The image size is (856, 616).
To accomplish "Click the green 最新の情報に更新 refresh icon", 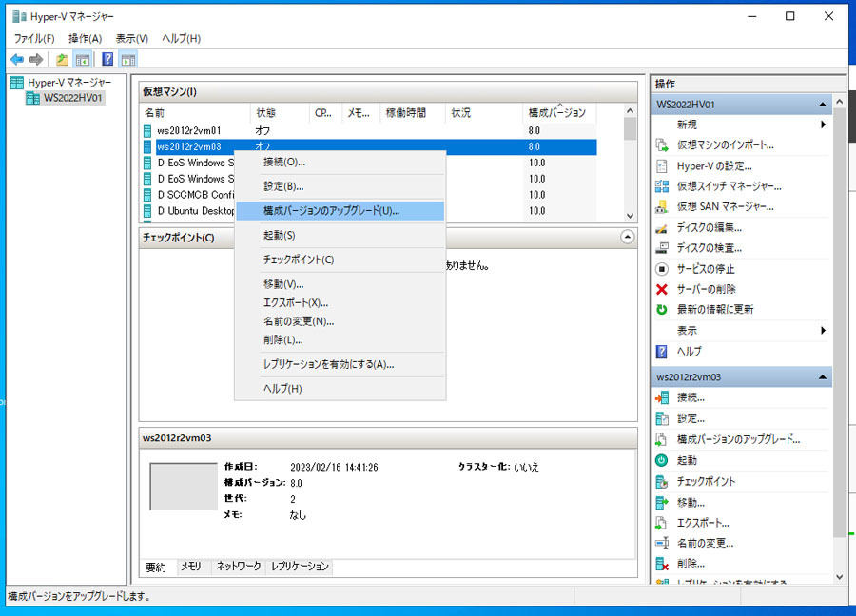I will pyautogui.click(x=662, y=309).
